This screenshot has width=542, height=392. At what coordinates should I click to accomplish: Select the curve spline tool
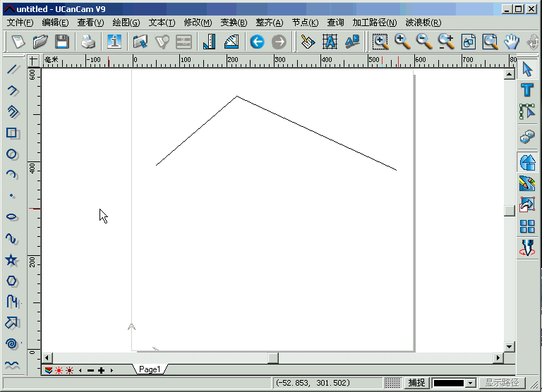point(12,238)
